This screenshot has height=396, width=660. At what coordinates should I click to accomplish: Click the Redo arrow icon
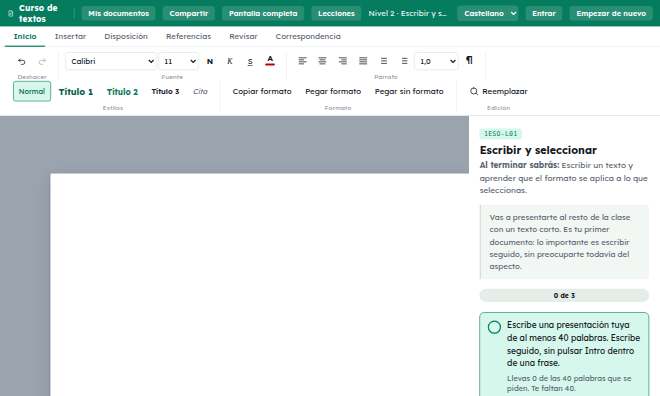42,62
